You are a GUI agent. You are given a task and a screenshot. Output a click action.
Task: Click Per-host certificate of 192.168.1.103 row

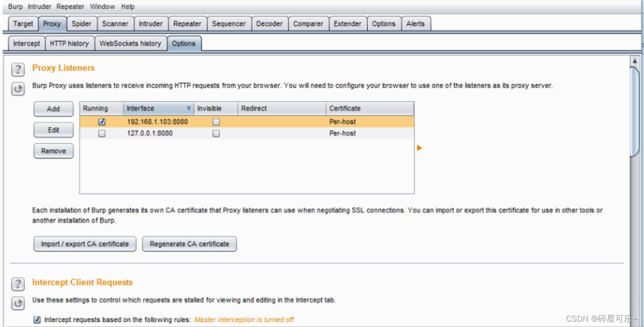click(x=343, y=122)
